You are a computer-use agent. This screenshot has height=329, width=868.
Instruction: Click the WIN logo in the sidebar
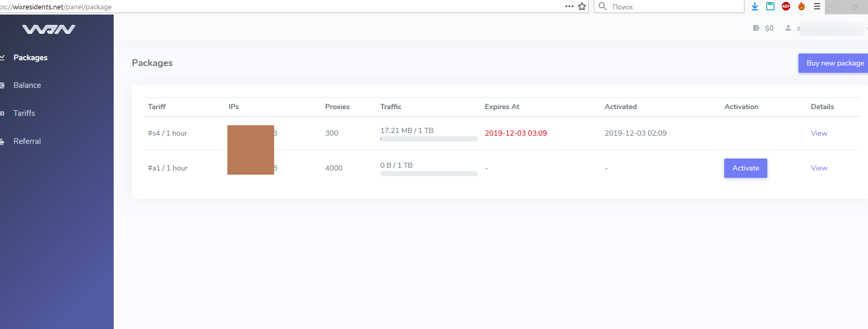(49, 30)
